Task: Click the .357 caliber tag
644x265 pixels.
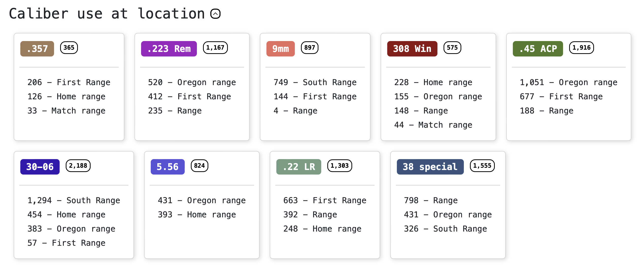Action: [x=37, y=49]
